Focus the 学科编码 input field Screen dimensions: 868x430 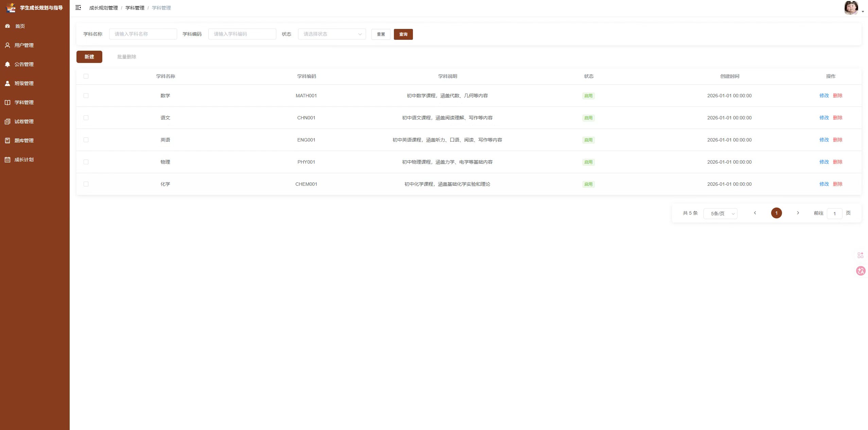242,34
